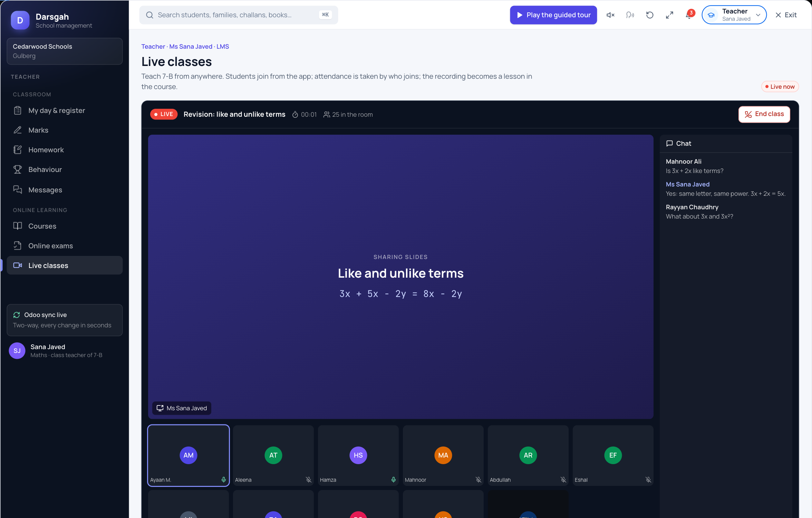This screenshot has width=812, height=518.
Task: Toggle Eshal's muted microphone icon
Action: click(x=648, y=480)
